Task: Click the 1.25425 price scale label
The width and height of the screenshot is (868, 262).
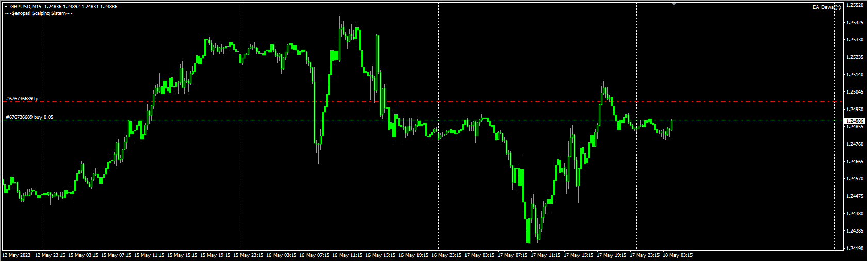Action: coord(855,22)
